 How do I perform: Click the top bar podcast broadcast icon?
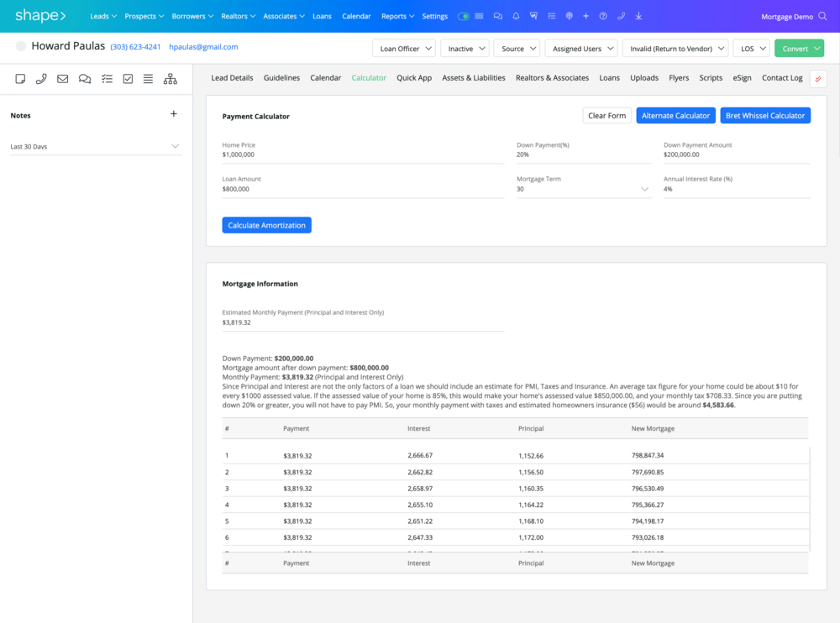pyautogui.click(x=570, y=16)
